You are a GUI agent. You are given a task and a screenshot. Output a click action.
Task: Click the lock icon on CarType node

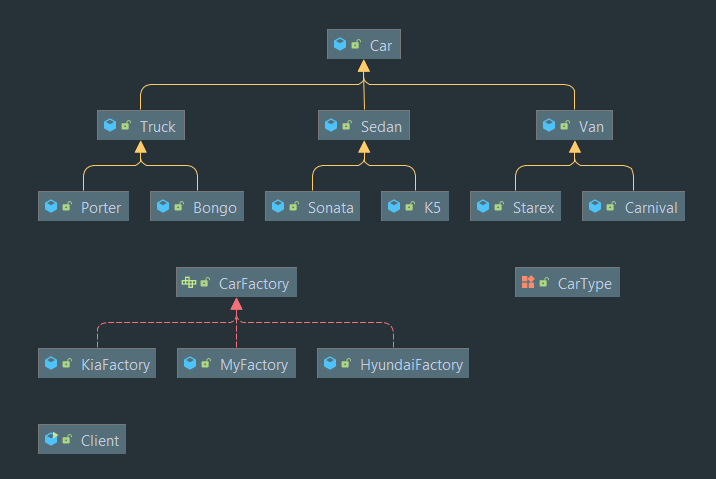(544, 282)
